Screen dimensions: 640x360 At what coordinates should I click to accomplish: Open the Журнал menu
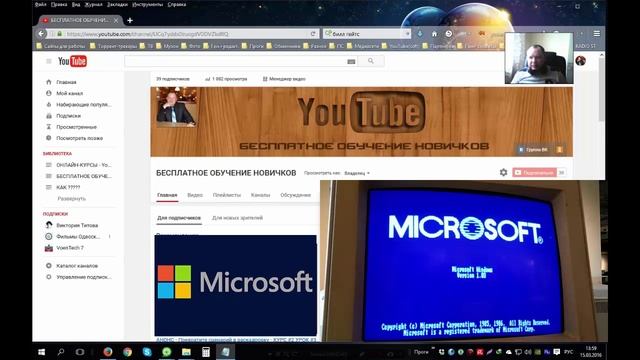[x=93, y=4]
